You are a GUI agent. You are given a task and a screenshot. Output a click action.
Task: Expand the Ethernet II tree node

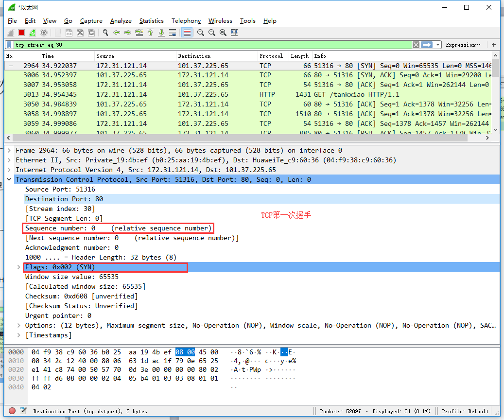pyautogui.click(x=10, y=160)
